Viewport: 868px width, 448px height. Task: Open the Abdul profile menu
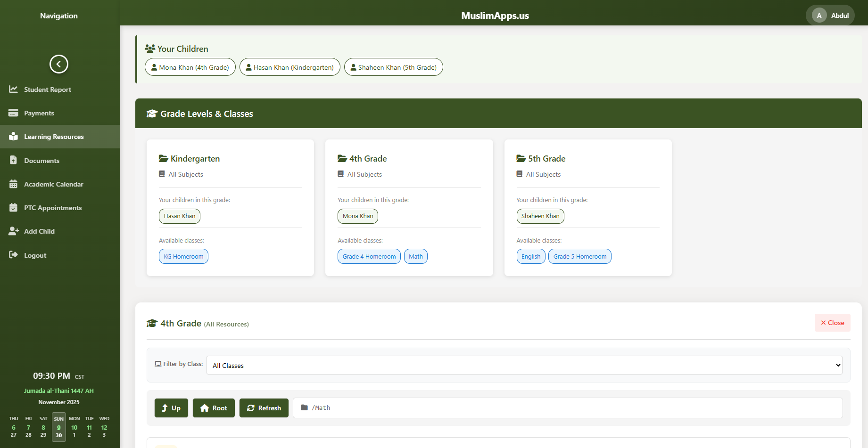(x=830, y=15)
